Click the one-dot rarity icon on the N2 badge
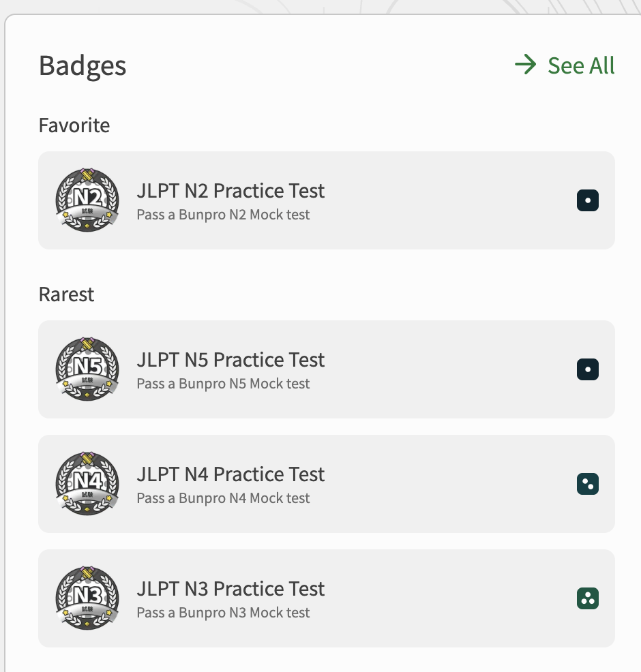 (x=587, y=201)
